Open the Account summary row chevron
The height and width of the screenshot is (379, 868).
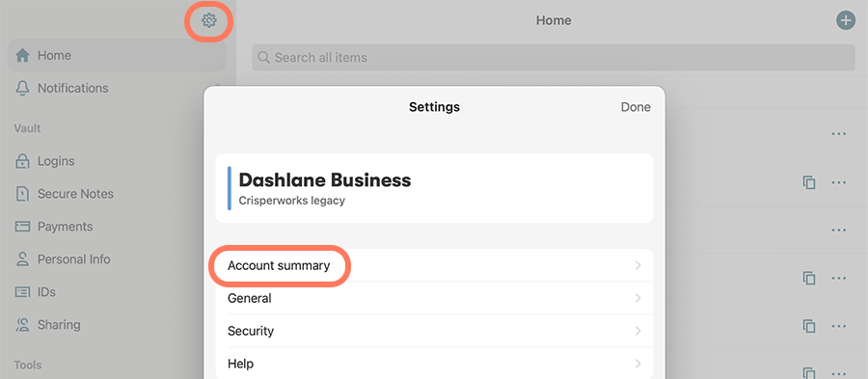[x=637, y=265]
